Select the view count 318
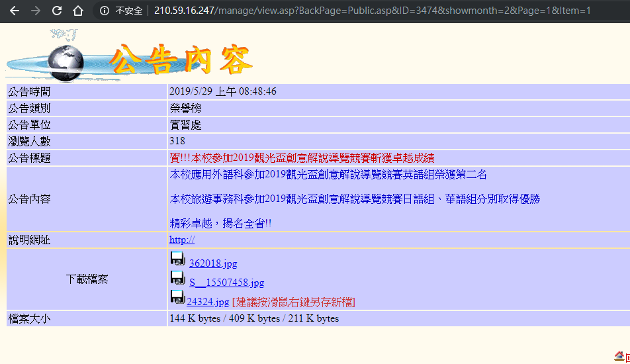Screen dimensions: 630x364 click(177, 141)
